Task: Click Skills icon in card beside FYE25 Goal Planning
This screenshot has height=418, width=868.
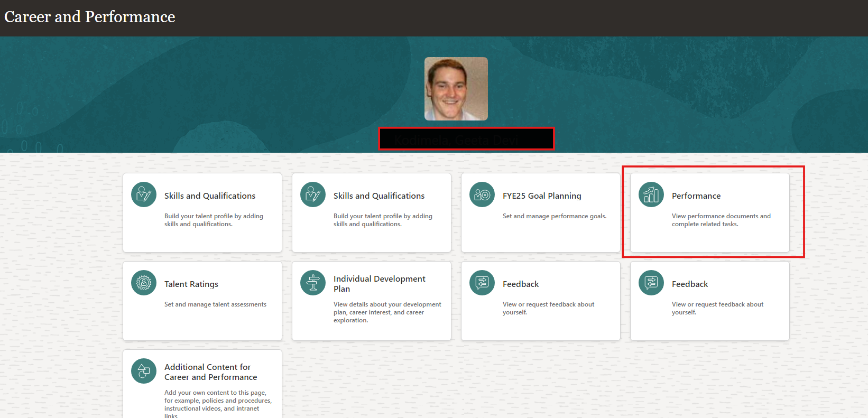Action: point(313,194)
